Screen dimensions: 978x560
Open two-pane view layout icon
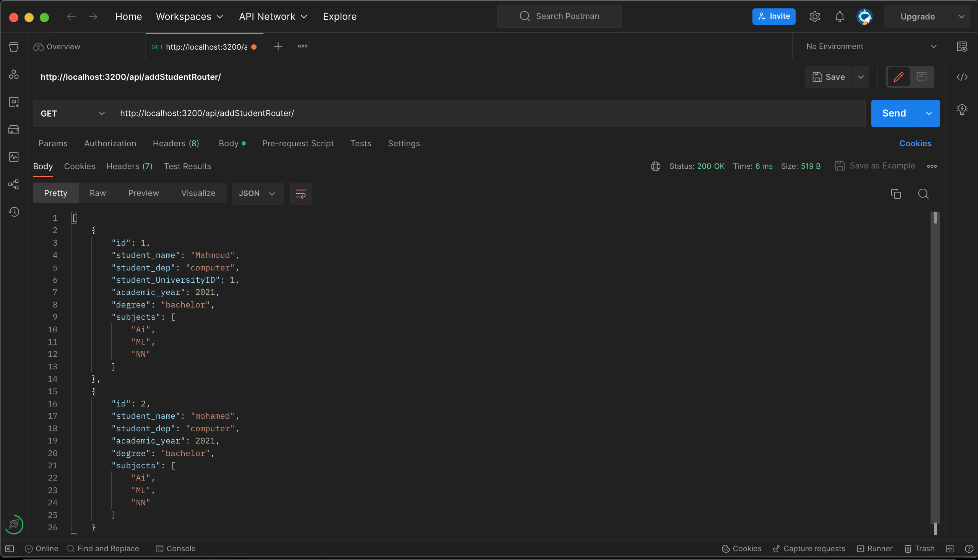pos(950,549)
